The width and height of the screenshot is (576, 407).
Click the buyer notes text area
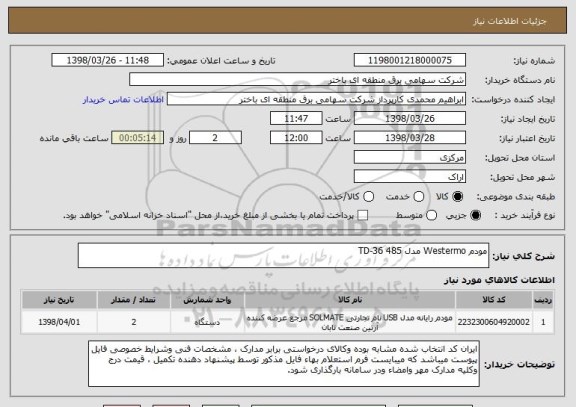click(x=284, y=364)
